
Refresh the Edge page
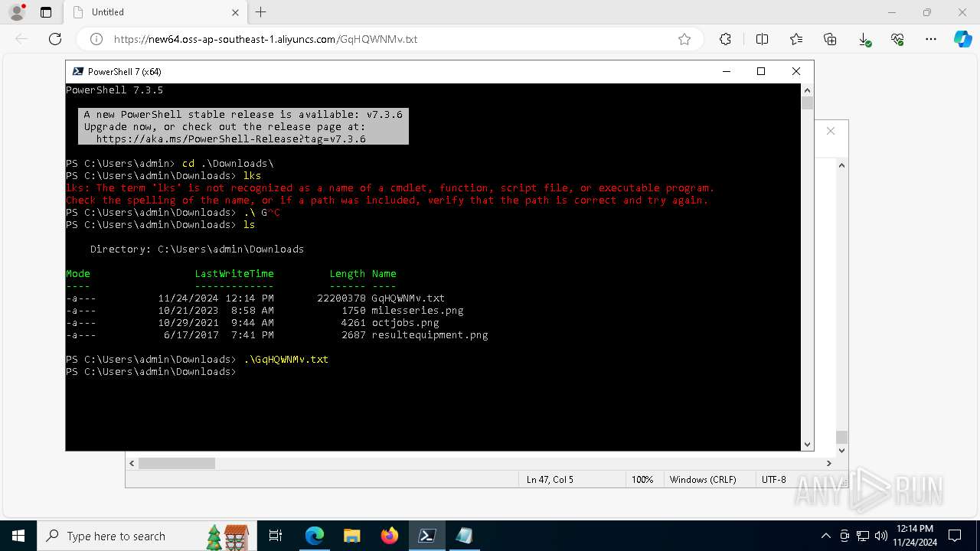[x=55, y=39]
